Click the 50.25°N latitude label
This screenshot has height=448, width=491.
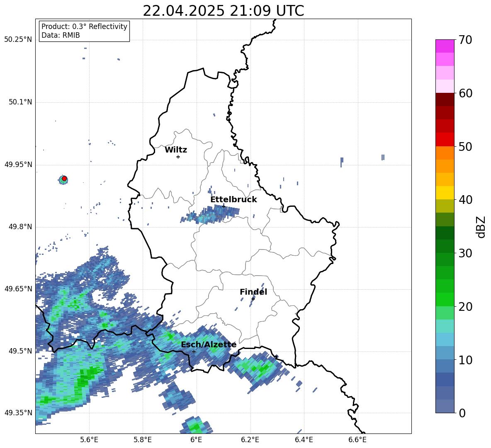coord(18,40)
